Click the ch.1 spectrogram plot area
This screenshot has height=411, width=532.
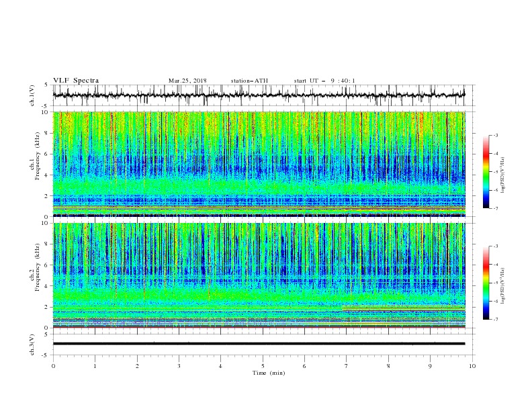coord(259,164)
